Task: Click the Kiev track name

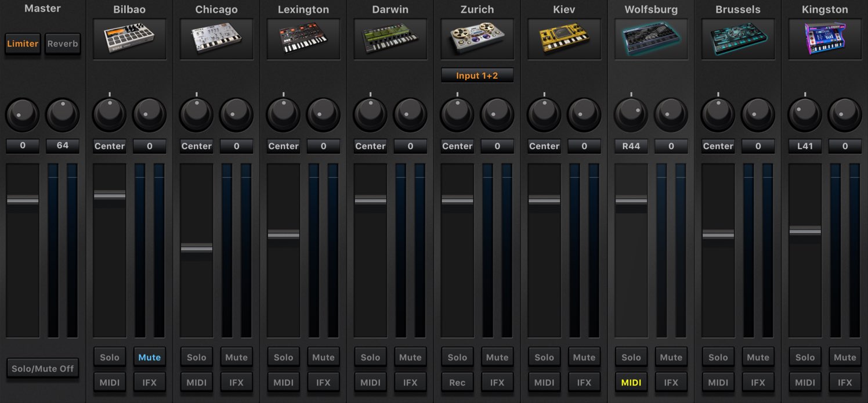Action: (x=564, y=9)
